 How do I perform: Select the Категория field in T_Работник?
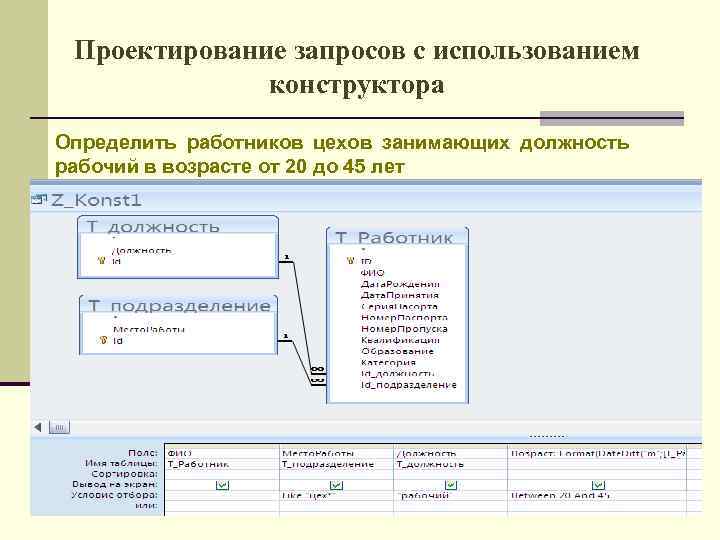click(388, 362)
